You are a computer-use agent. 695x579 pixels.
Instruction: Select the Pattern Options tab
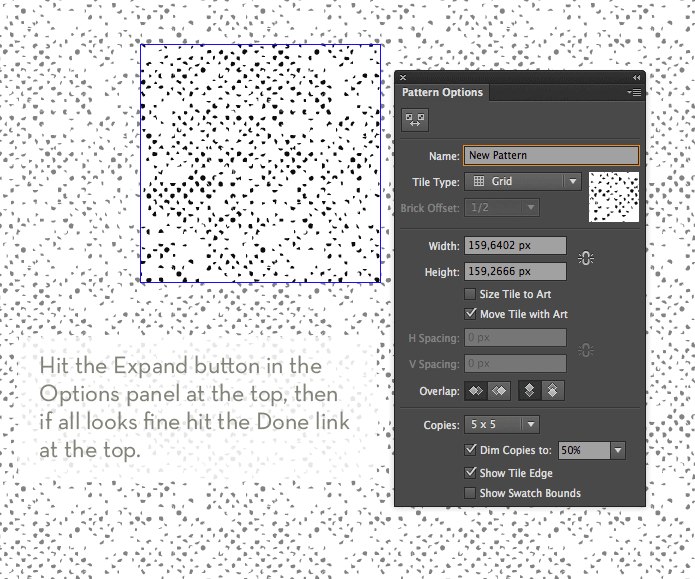pyautogui.click(x=442, y=92)
